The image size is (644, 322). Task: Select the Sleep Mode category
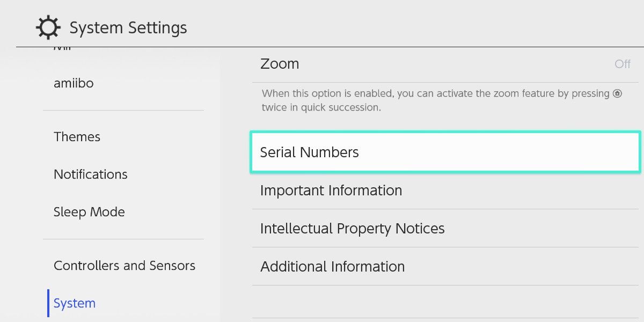(89, 211)
